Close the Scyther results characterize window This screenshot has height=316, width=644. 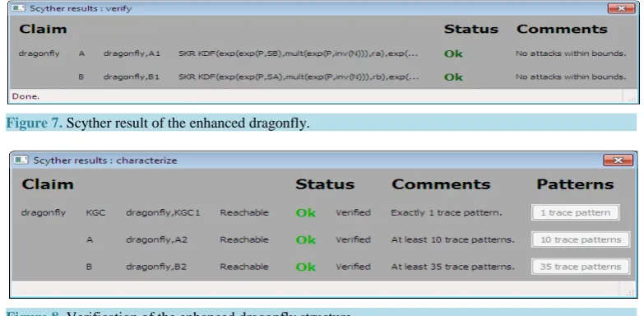[x=619, y=160]
